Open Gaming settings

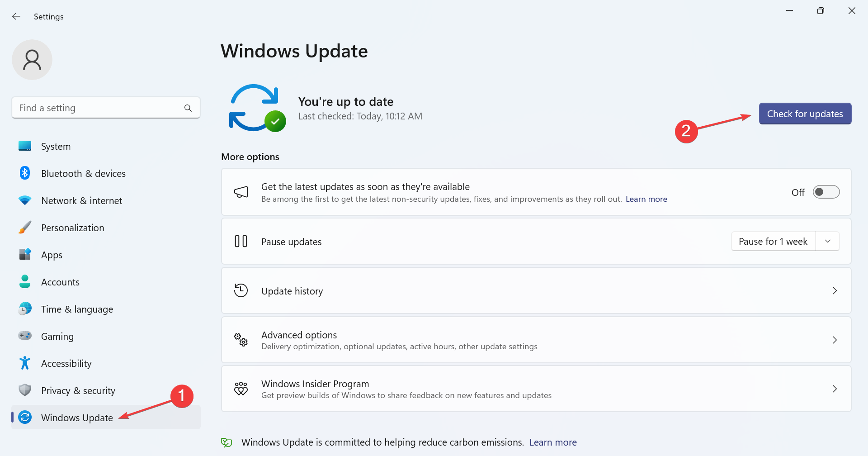tap(106, 336)
